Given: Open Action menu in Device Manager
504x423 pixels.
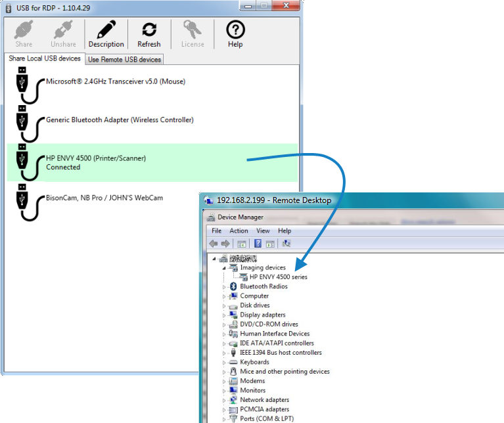Looking at the screenshot, I should (x=239, y=231).
